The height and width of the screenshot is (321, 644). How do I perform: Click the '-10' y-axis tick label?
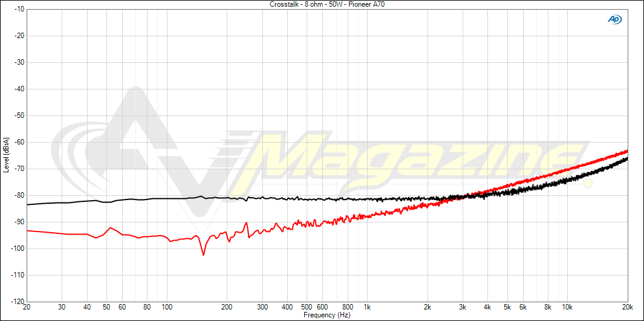point(19,9)
